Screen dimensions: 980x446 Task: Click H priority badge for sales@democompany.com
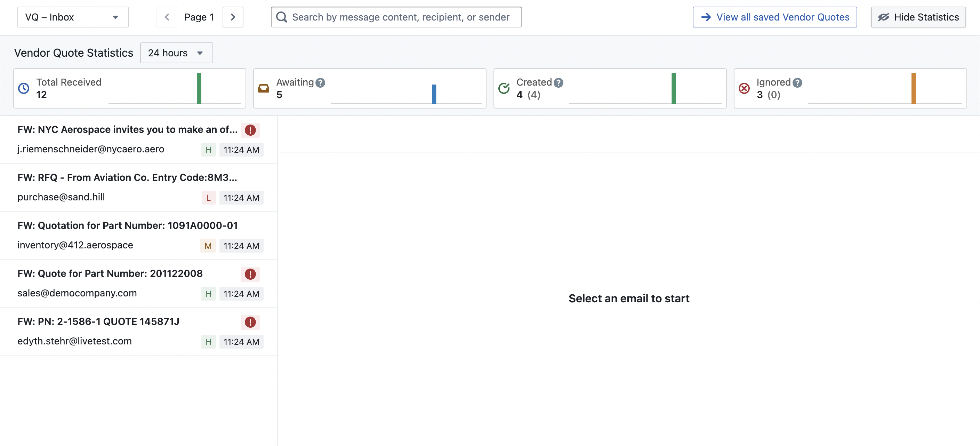click(208, 293)
